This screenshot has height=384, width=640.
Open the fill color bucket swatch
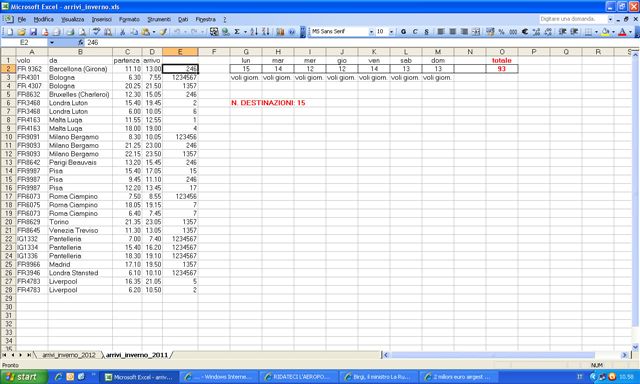(605, 32)
